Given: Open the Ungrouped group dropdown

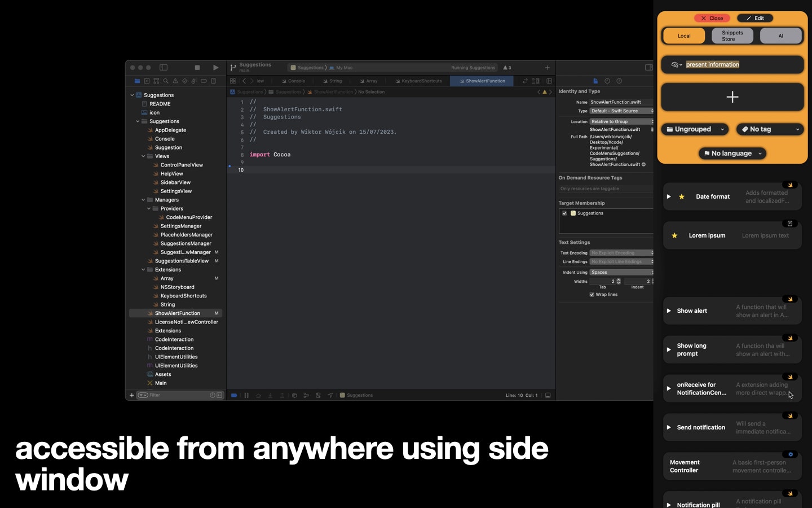Looking at the screenshot, I should 695,129.
